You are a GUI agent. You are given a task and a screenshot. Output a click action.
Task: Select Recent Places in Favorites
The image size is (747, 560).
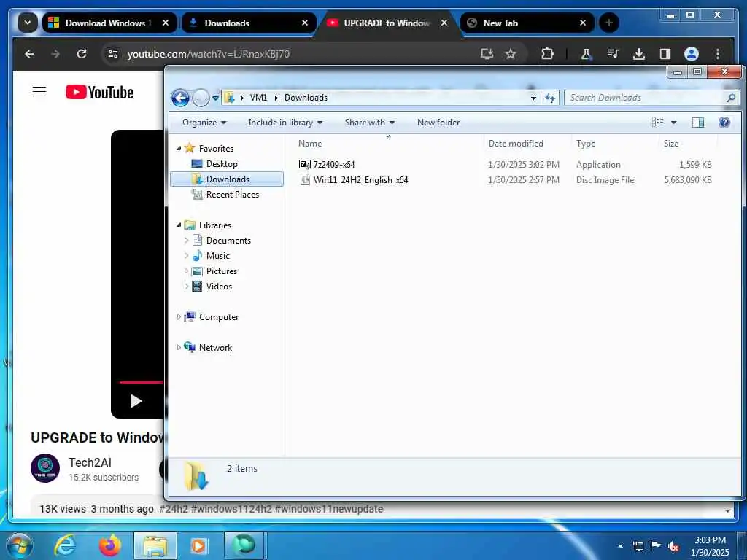232,194
